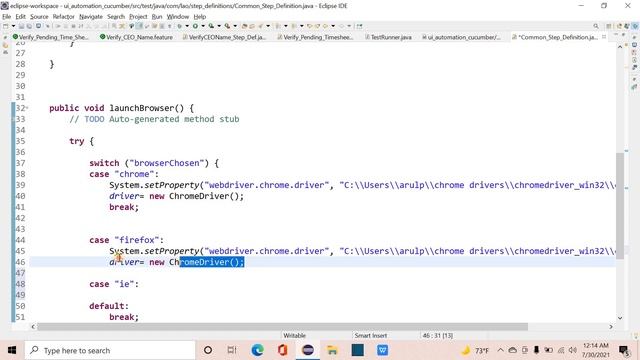Open the Windows Start menu

coord(12,350)
